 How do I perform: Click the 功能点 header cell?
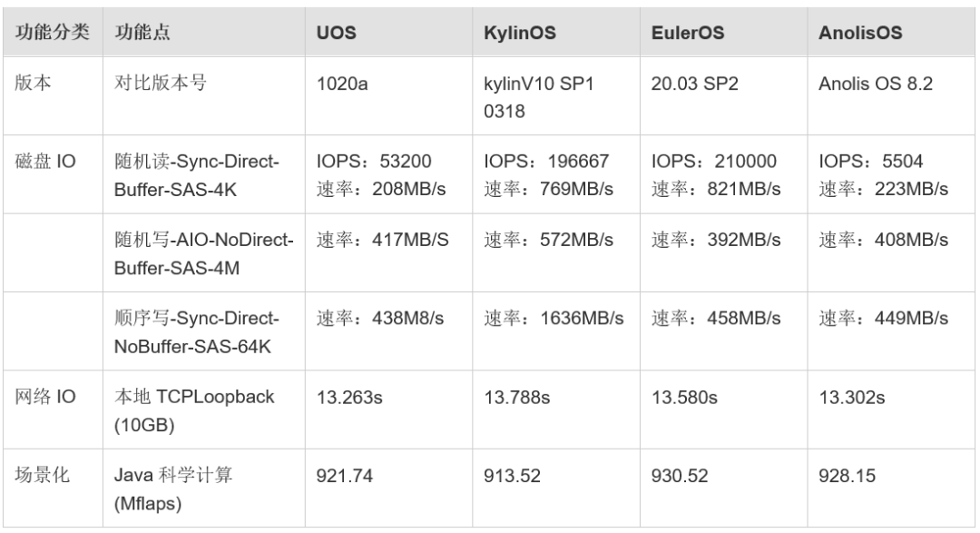pyautogui.click(x=204, y=32)
